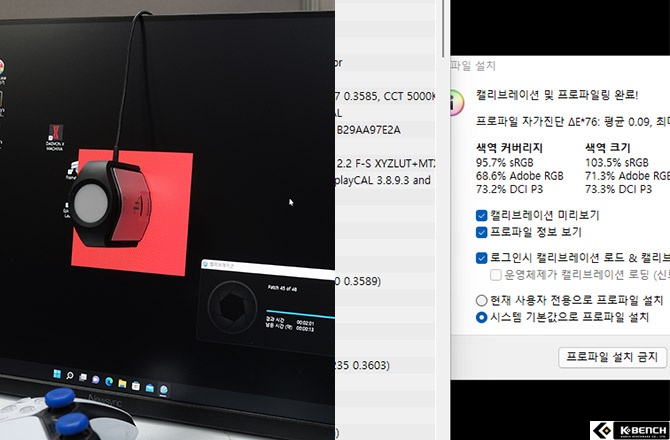Click the 프로파일 설치 금지 button
The height and width of the screenshot is (440, 670).
[612, 357]
